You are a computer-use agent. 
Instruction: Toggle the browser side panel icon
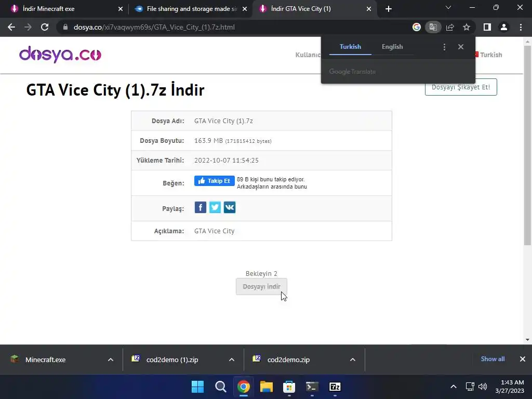tap(487, 27)
